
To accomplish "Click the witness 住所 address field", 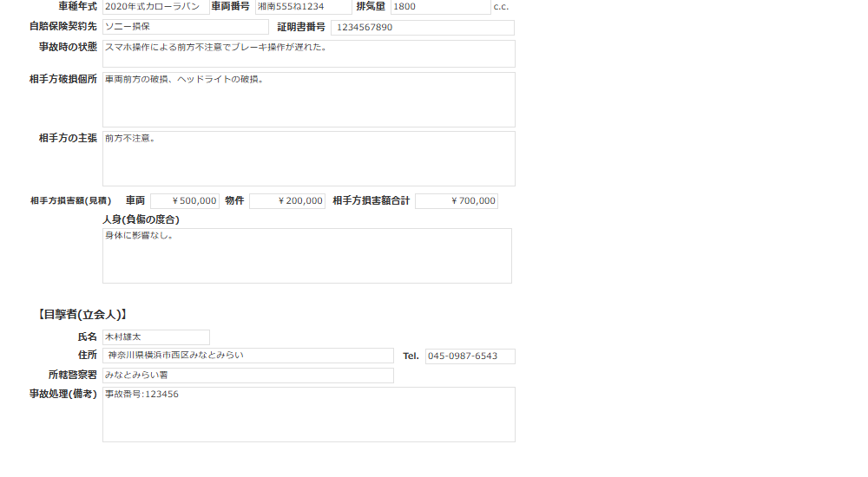I will coord(247,356).
